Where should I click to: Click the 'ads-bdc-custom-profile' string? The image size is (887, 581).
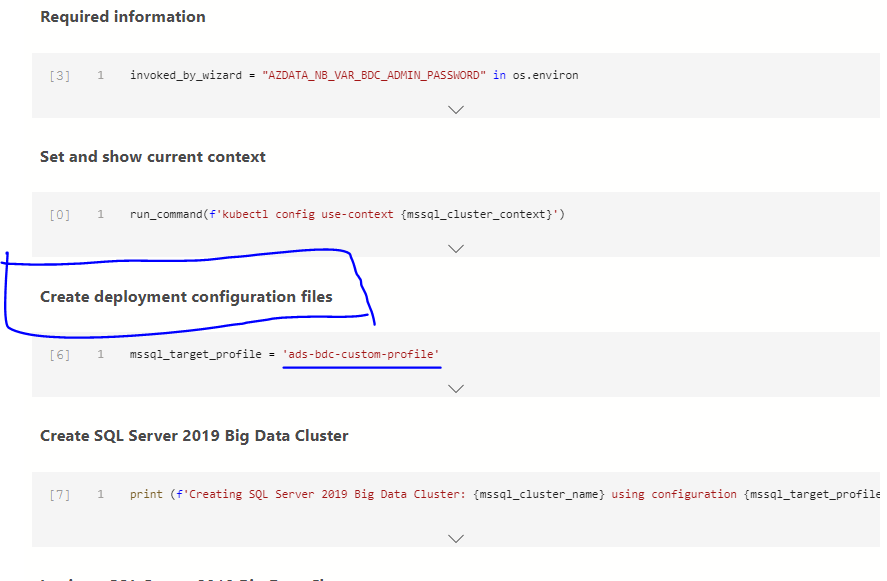pos(361,354)
